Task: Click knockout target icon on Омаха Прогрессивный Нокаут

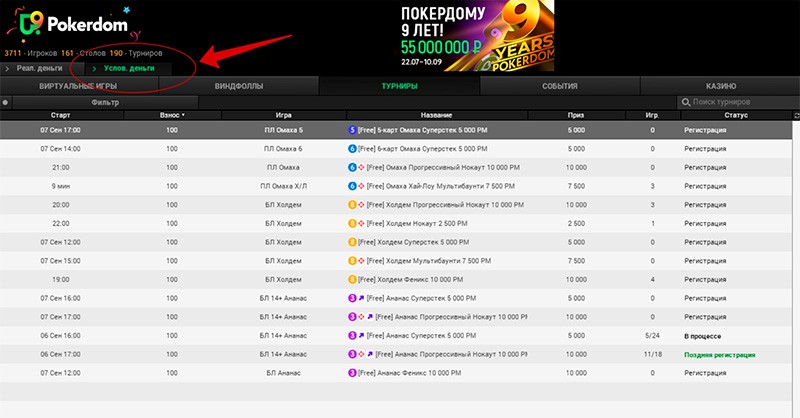Action: (x=362, y=167)
